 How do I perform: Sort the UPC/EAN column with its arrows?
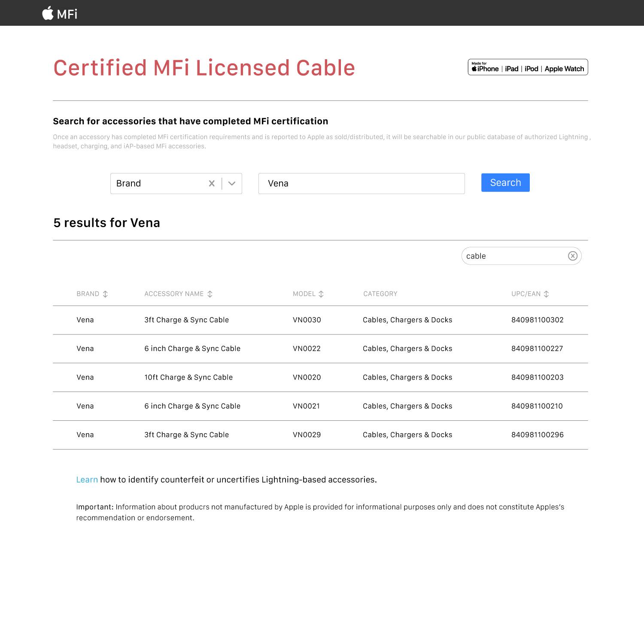point(546,294)
